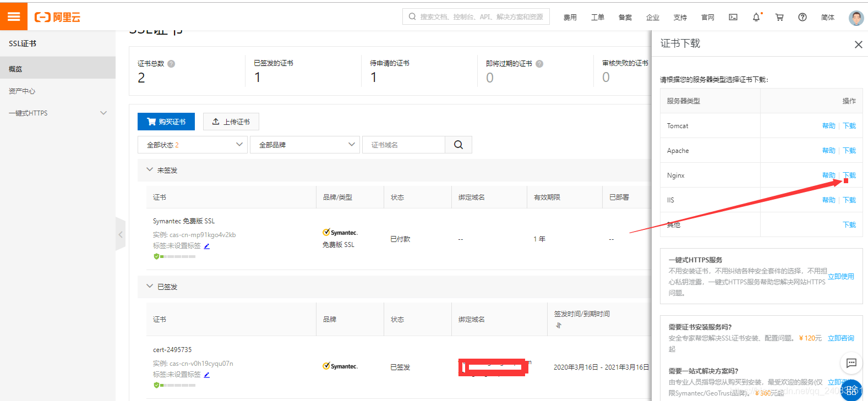Download certificate for IIS
This screenshot has height=401, width=868.
pos(849,200)
